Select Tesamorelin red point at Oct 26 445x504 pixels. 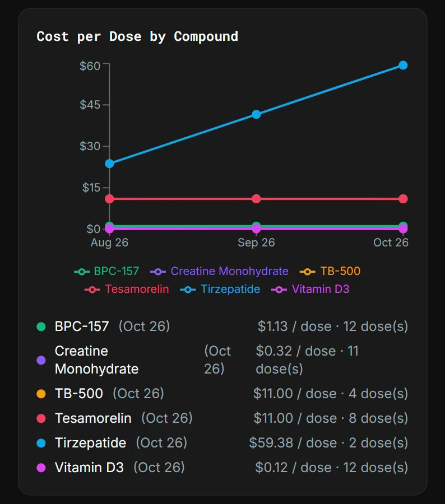tap(403, 199)
